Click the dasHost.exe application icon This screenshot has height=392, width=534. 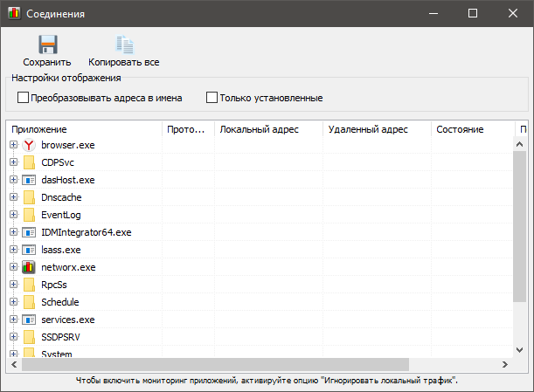coord(29,180)
